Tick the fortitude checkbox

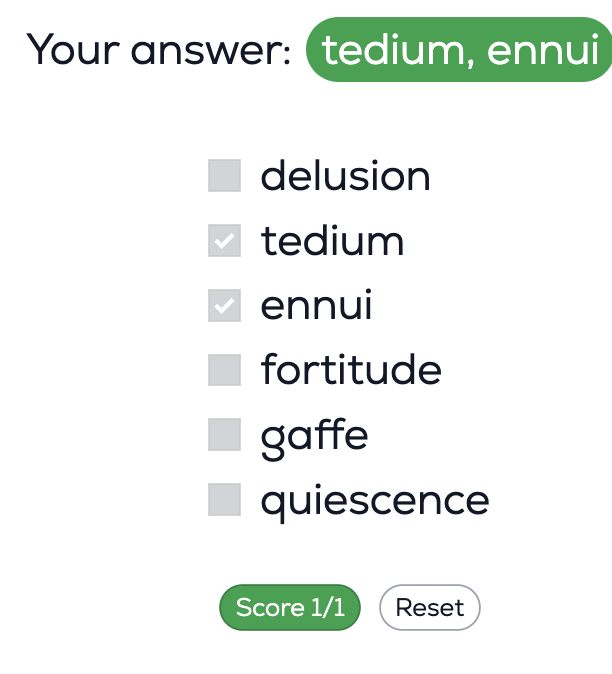tap(224, 370)
